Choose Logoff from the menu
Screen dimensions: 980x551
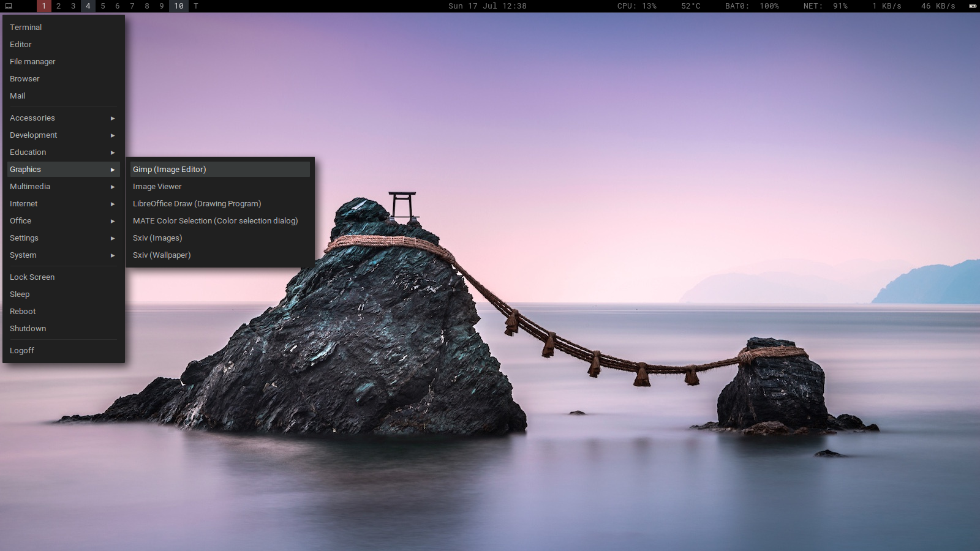tap(64, 351)
